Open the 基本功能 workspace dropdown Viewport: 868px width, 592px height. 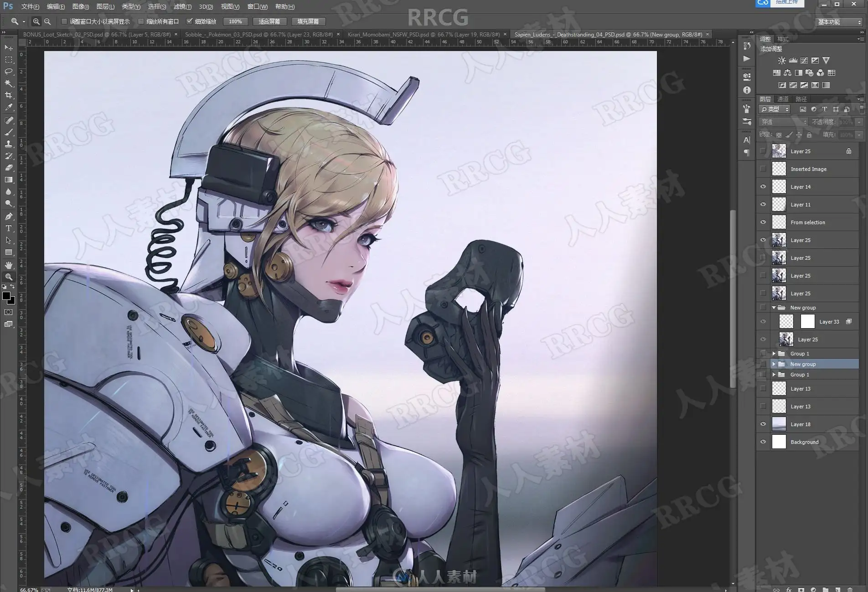coord(839,22)
